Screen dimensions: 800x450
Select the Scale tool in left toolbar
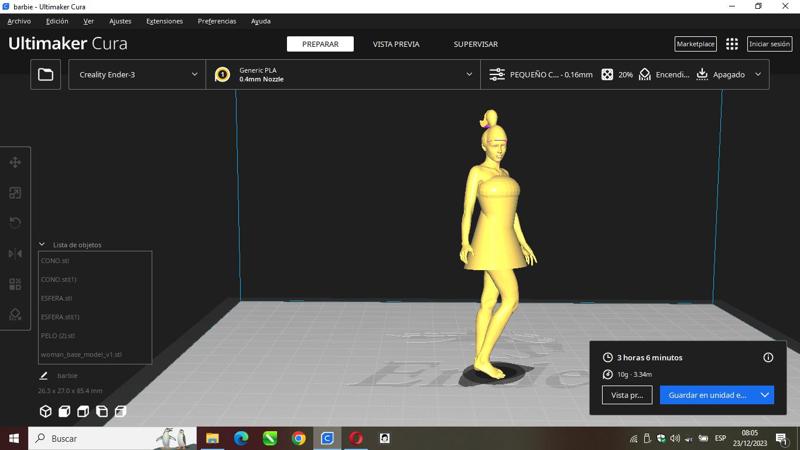coord(15,193)
